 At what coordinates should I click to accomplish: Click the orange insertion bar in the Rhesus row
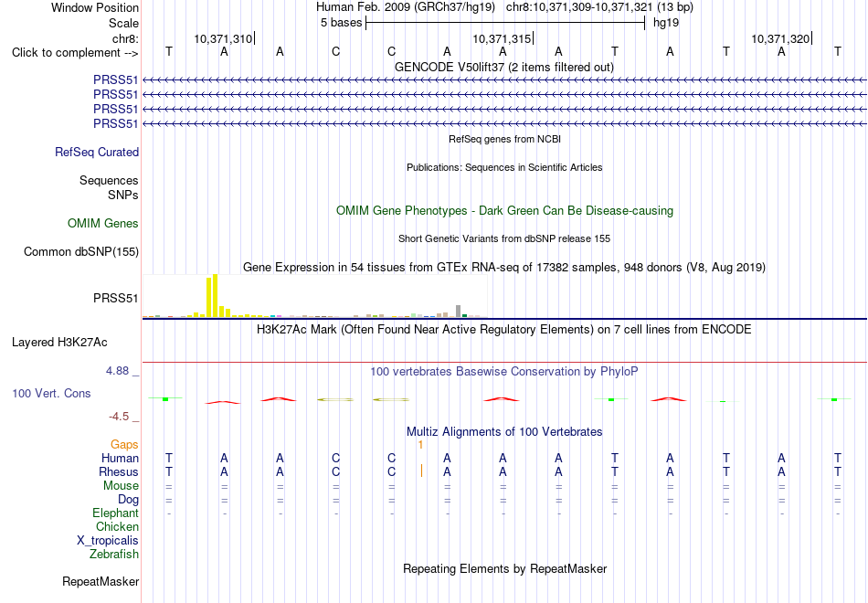coord(422,471)
